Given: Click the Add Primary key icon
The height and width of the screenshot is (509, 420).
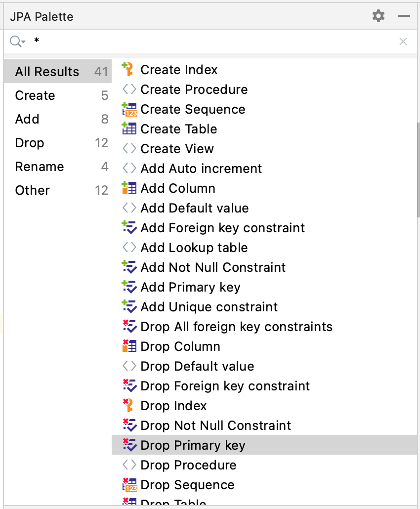Looking at the screenshot, I should click(x=129, y=287).
